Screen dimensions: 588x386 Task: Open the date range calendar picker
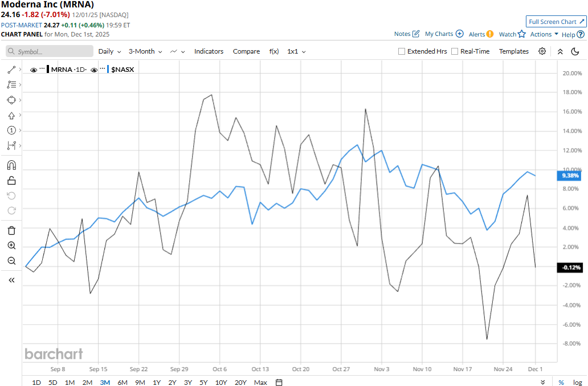[279, 382]
